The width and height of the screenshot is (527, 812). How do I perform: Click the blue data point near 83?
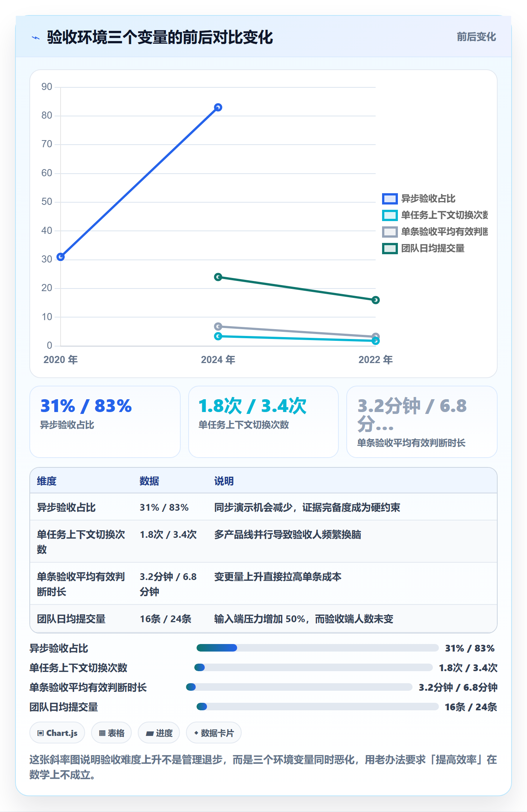pos(218,108)
